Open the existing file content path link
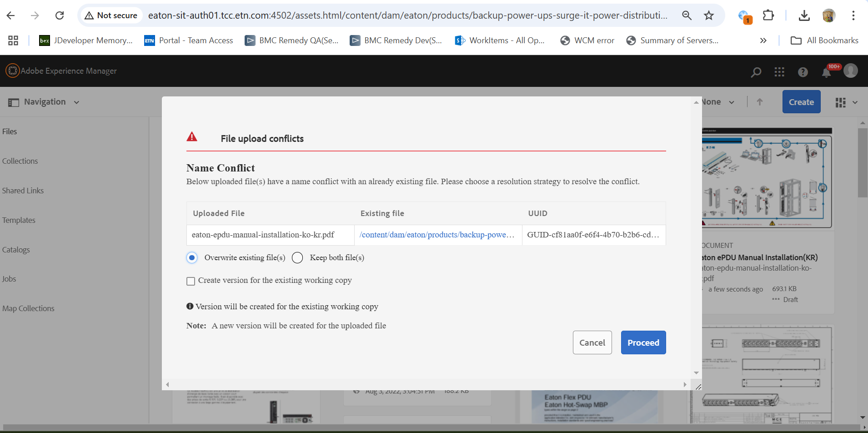 click(x=437, y=235)
